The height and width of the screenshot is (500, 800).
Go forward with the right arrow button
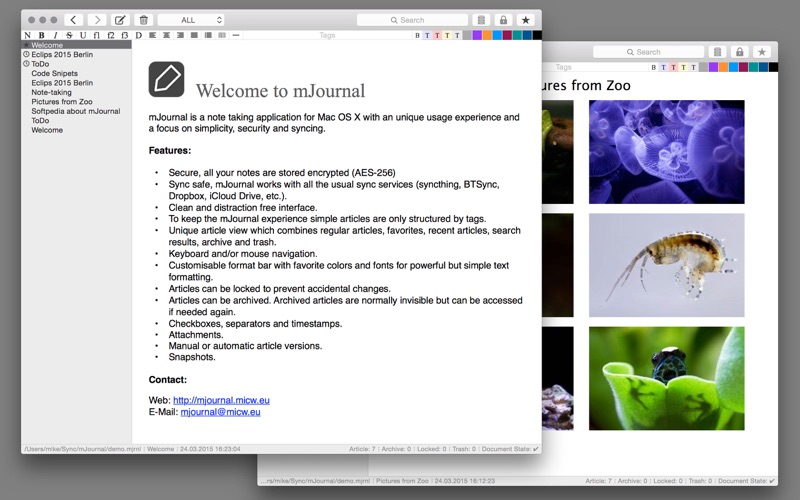(x=97, y=20)
